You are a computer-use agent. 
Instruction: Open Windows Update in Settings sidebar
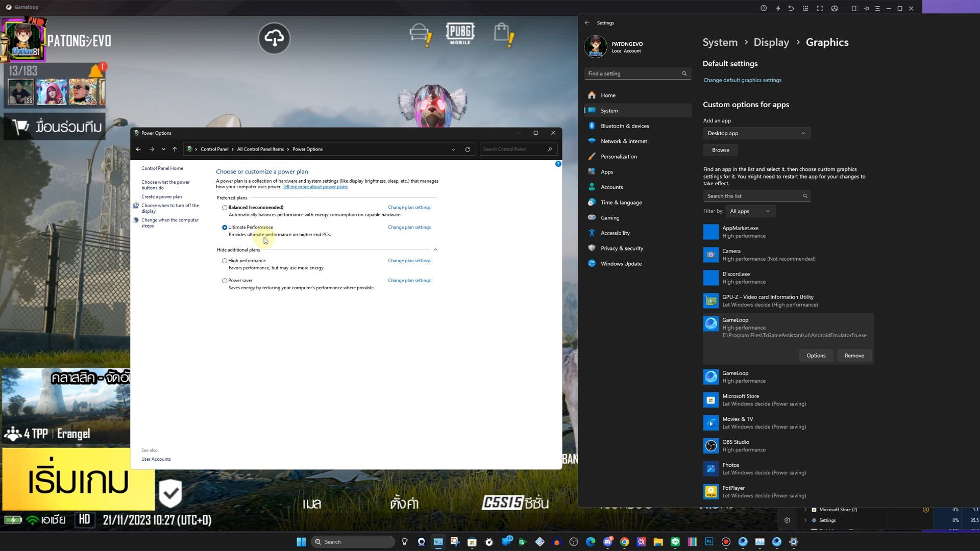(638, 264)
